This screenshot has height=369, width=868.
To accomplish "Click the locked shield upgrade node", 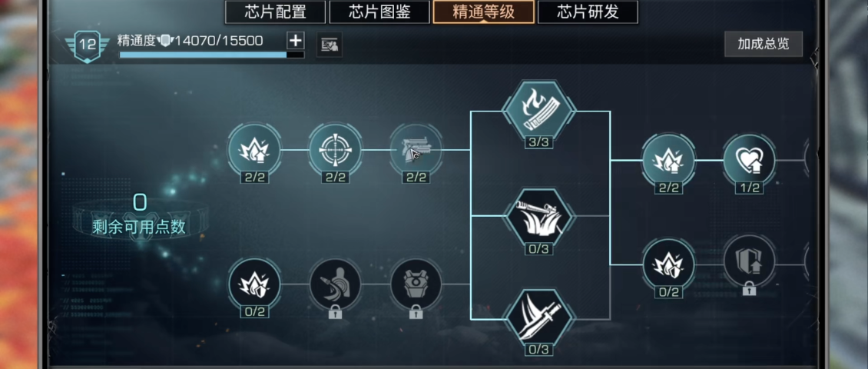I will (749, 261).
